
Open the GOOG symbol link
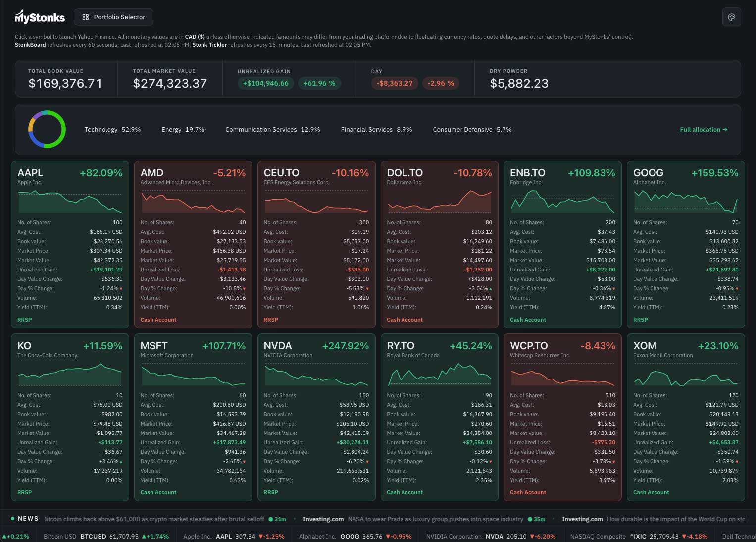coord(648,173)
